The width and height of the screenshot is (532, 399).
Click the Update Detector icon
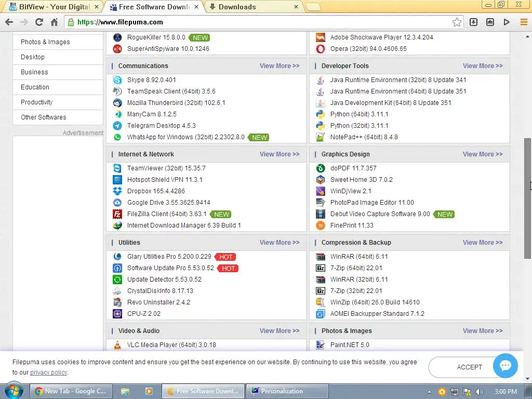[x=117, y=279]
